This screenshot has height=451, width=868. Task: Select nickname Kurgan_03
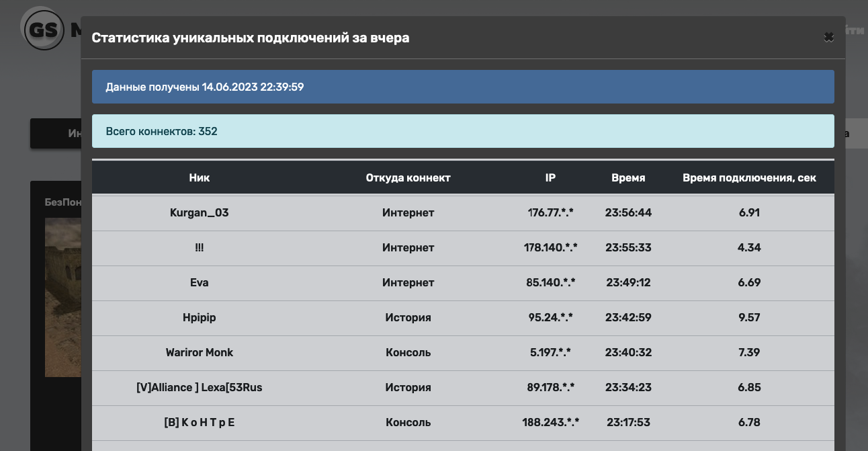click(200, 212)
